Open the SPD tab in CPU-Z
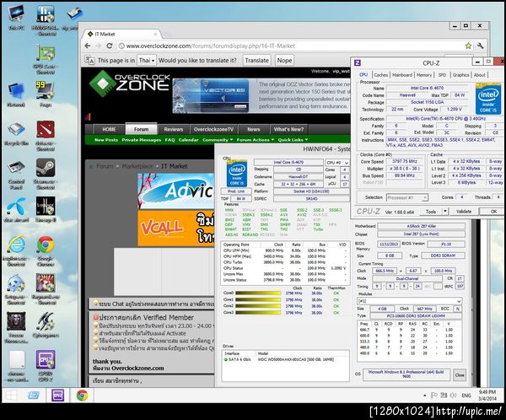Screen dimensions: 506x420 (442, 75)
